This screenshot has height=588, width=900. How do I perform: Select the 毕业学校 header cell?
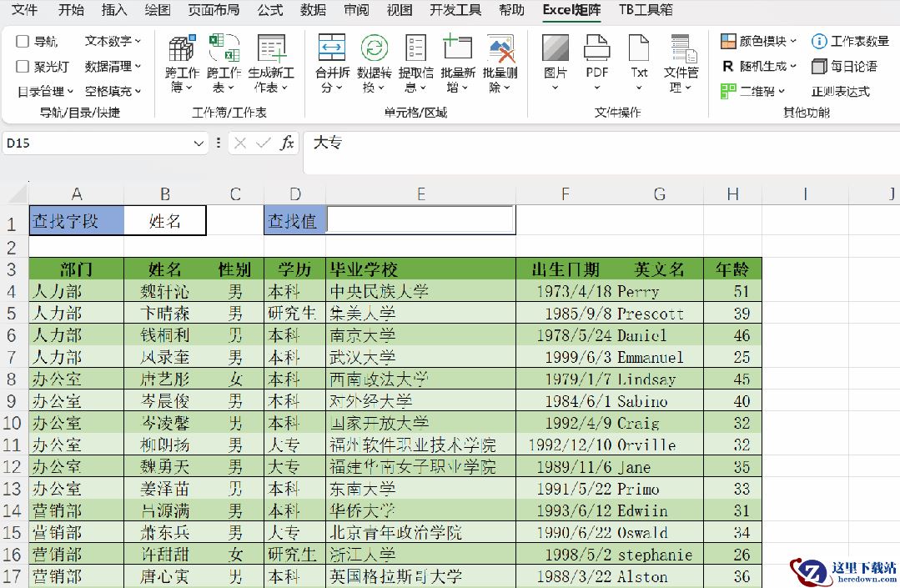pyautogui.click(x=420, y=269)
